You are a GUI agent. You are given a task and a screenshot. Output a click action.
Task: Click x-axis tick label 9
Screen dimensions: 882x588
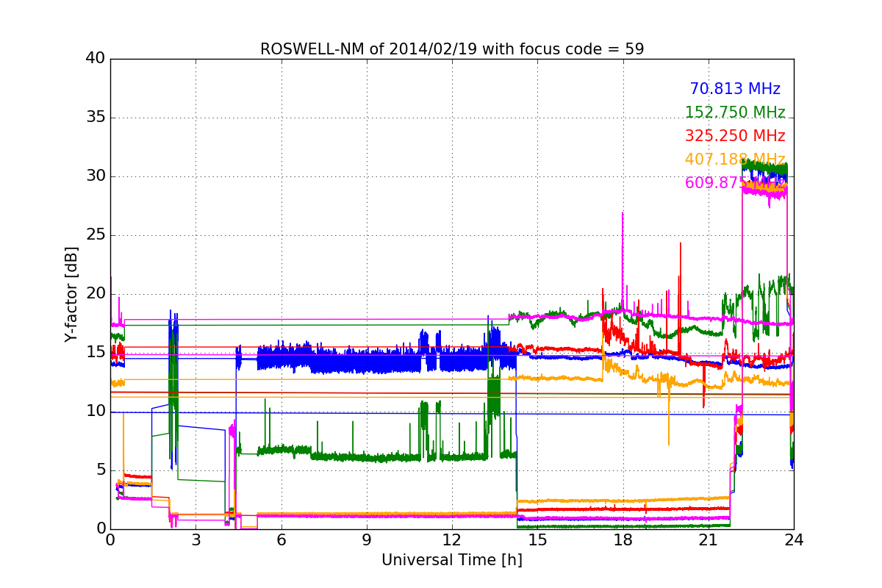(x=367, y=540)
